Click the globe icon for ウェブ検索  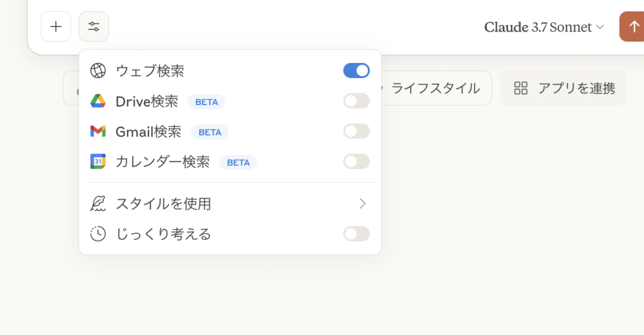[x=97, y=70]
